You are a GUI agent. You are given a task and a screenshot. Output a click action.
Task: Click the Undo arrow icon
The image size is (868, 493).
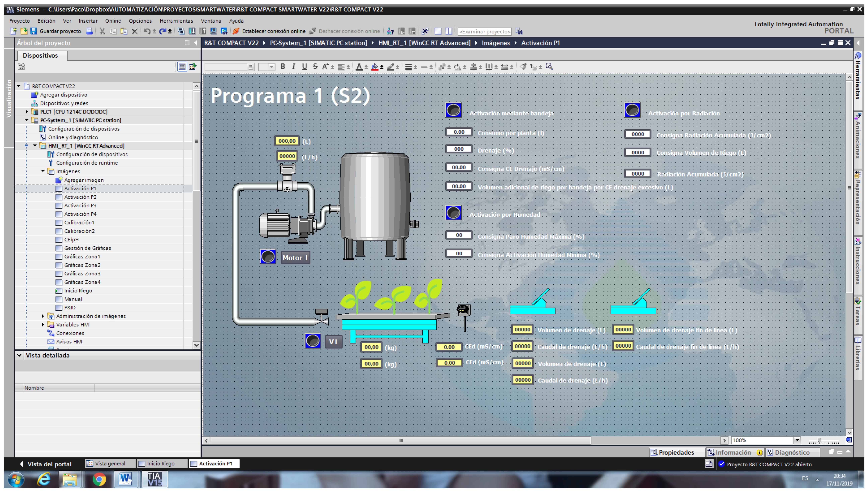pyautogui.click(x=146, y=31)
